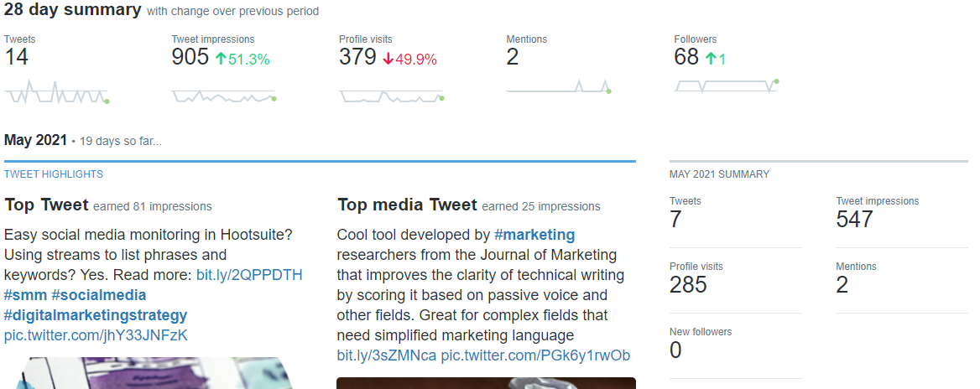Image resolution: width=980 pixels, height=389 pixels.
Task: Open the #socialmedia hashtag link
Action: [x=97, y=295]
